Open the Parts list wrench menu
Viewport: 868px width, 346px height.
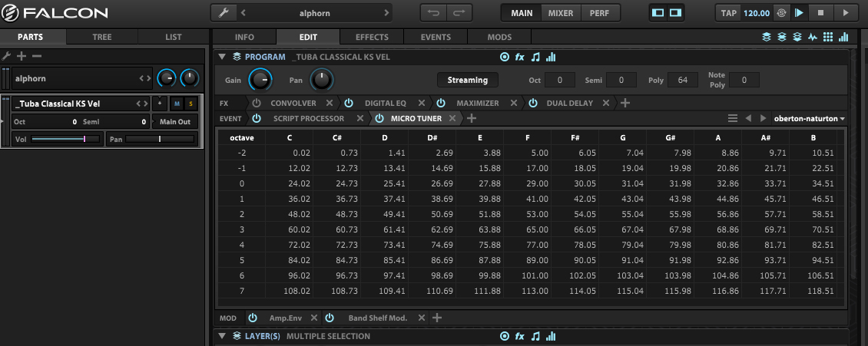[x=7, y=56]
